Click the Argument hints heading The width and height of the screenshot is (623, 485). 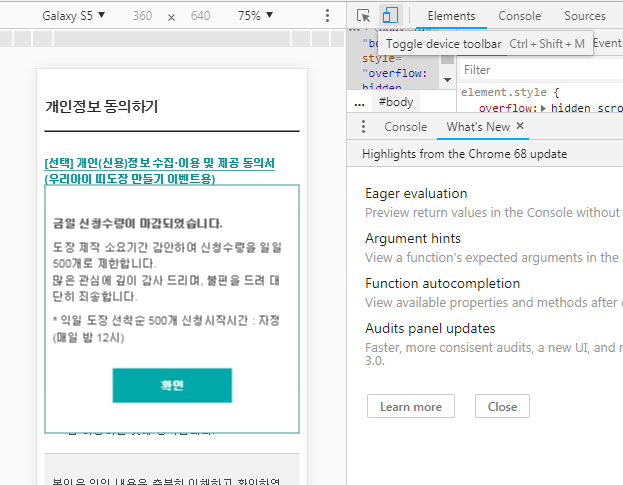tap(413, 238)
